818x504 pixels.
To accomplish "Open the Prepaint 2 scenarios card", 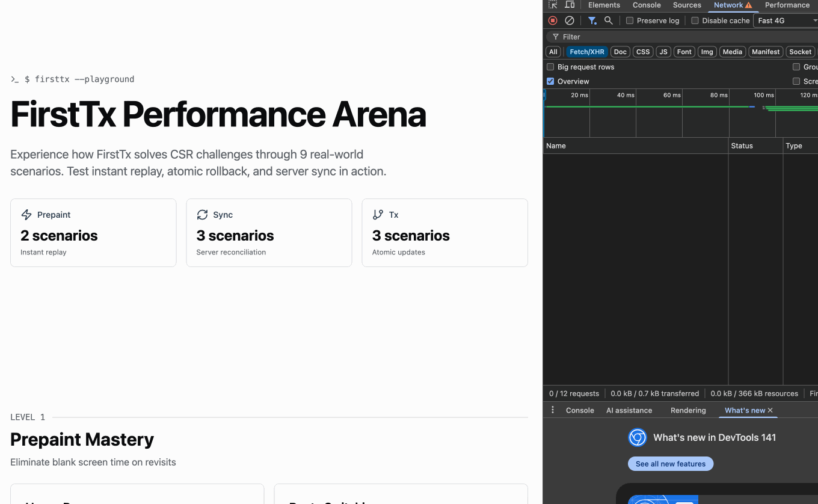I will [93, 233].
